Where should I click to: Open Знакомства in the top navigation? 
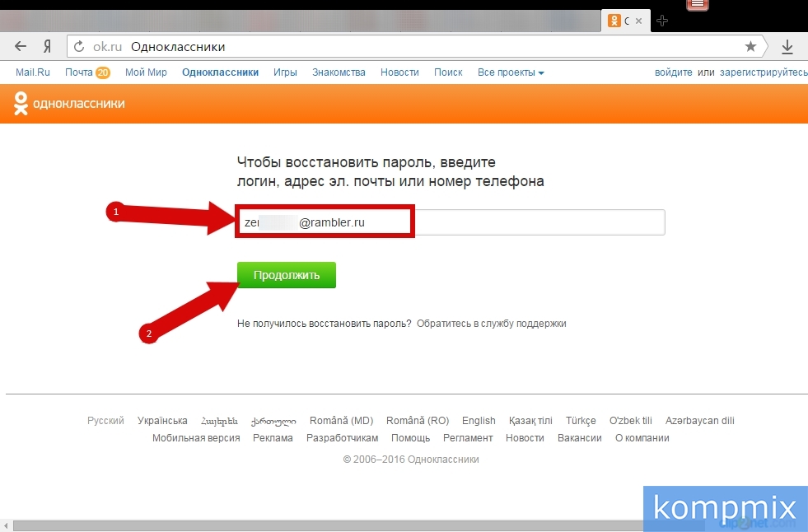[x=339, y=72]
